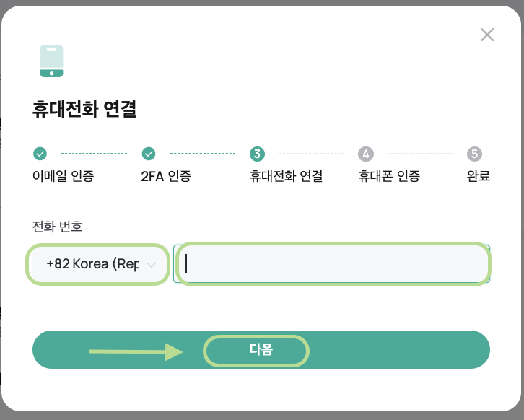The image size is (524, 420).
Task: Click the green arrow pointing to 다음
Action: click(x=136, y=351)
